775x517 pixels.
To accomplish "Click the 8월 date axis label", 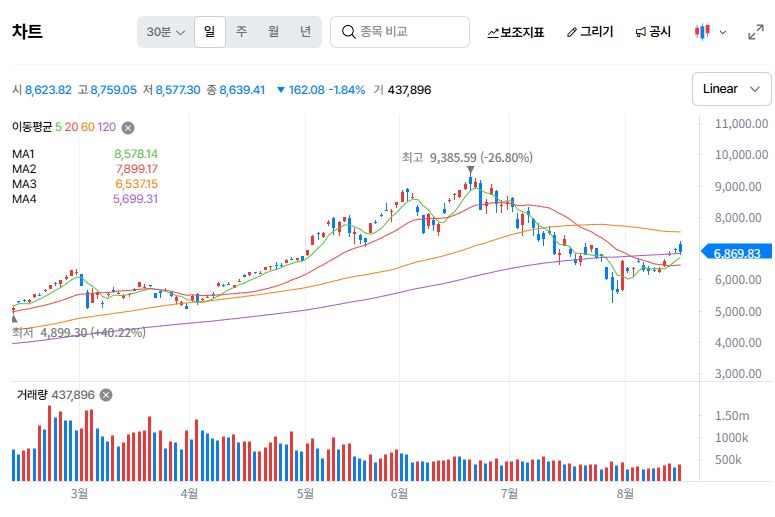I will 625,493.
